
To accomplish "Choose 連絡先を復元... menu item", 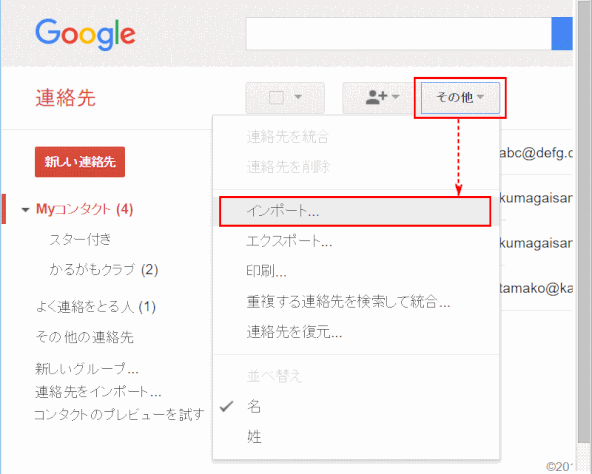I will pos(356,332).
